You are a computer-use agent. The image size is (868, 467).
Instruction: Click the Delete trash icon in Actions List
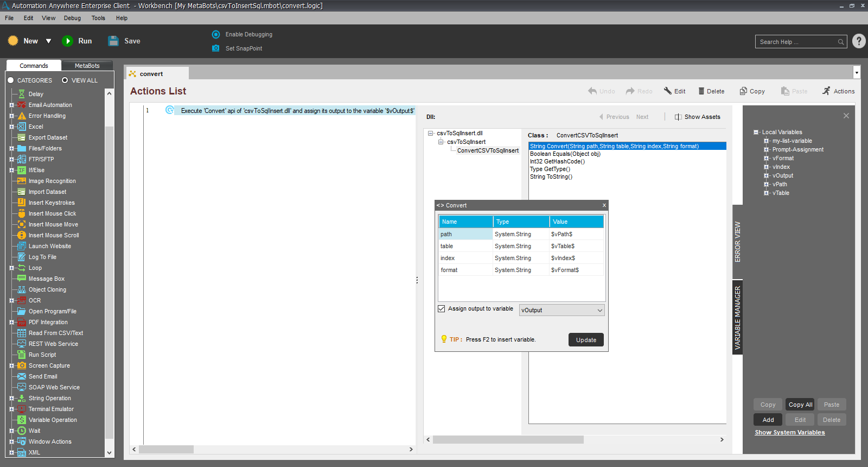(x=701, y=91)
